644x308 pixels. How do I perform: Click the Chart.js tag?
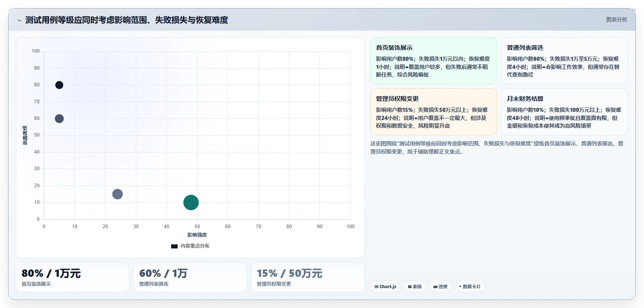coord(385,287)
